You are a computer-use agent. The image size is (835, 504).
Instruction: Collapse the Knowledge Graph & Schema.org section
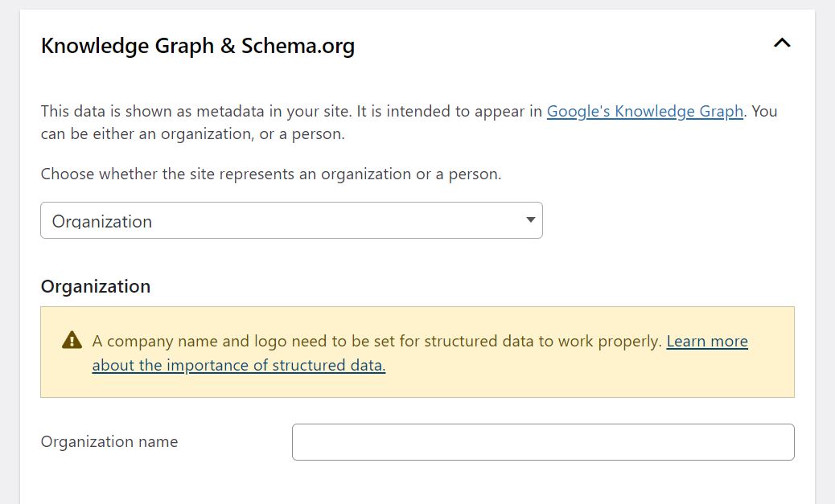click(781, 43)
